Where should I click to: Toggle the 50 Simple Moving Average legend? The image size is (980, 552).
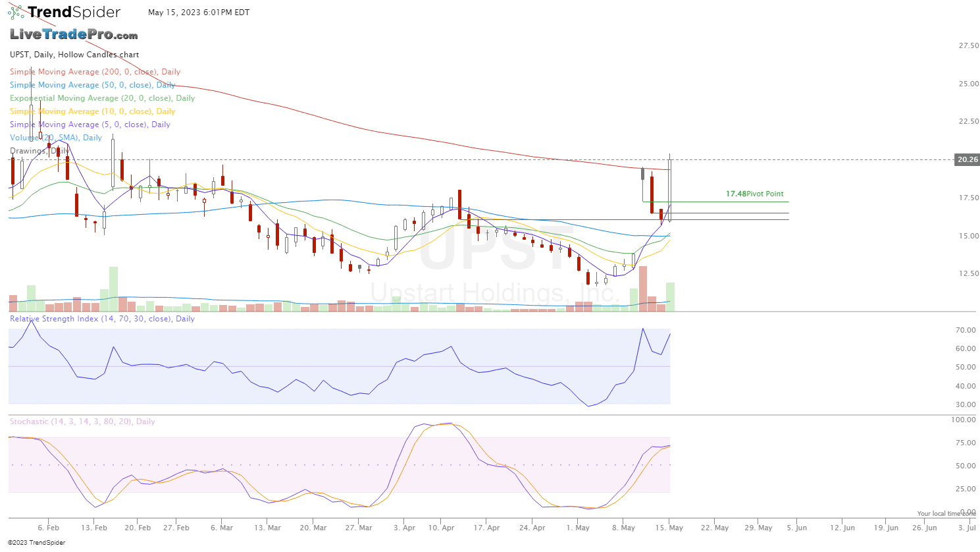pos(92,85)
